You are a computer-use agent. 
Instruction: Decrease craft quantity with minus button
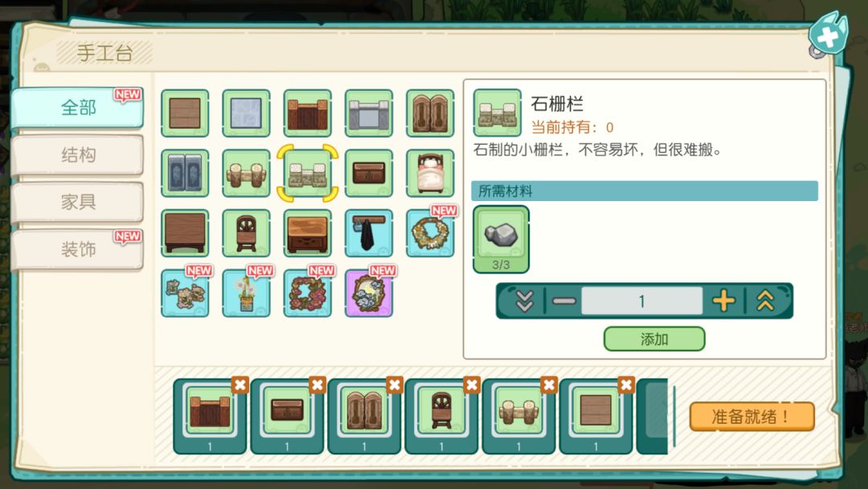[564, 301]
